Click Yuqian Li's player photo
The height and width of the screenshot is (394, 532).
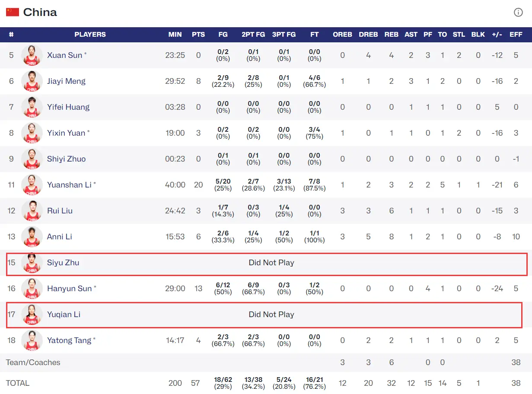[x=32, y=315]
